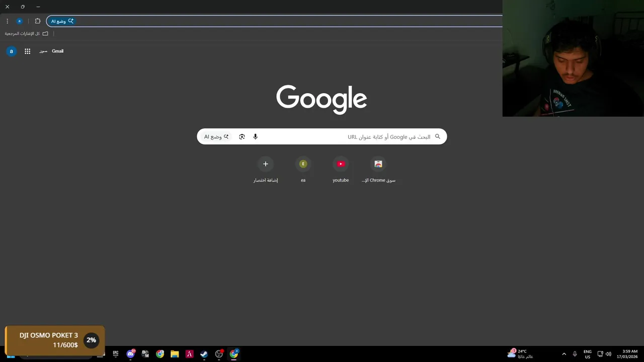Click the AI mode chip in the address bar
Viewport: 644px width, 362px height.
(62, 21)
